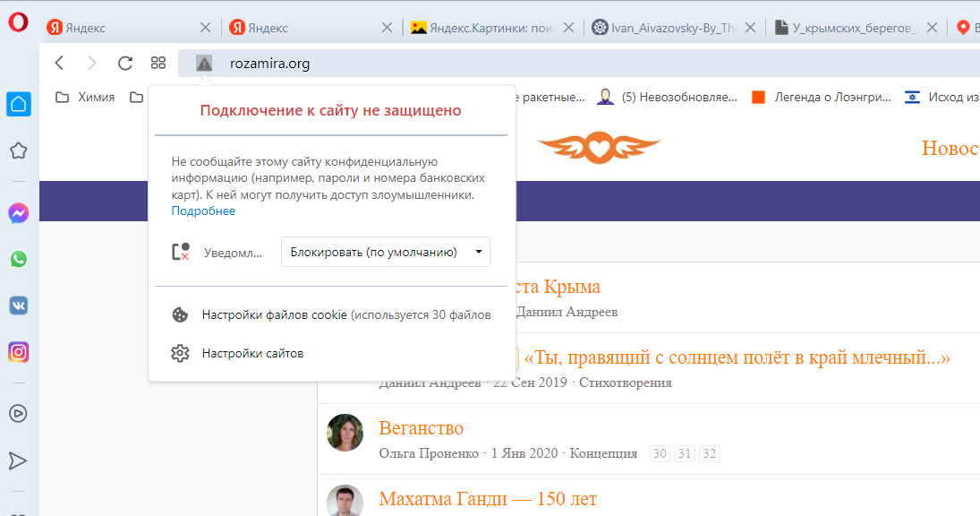Open the 'Веганство' article link
Viewport: 980px width, 516px height.
pos(421,428)
